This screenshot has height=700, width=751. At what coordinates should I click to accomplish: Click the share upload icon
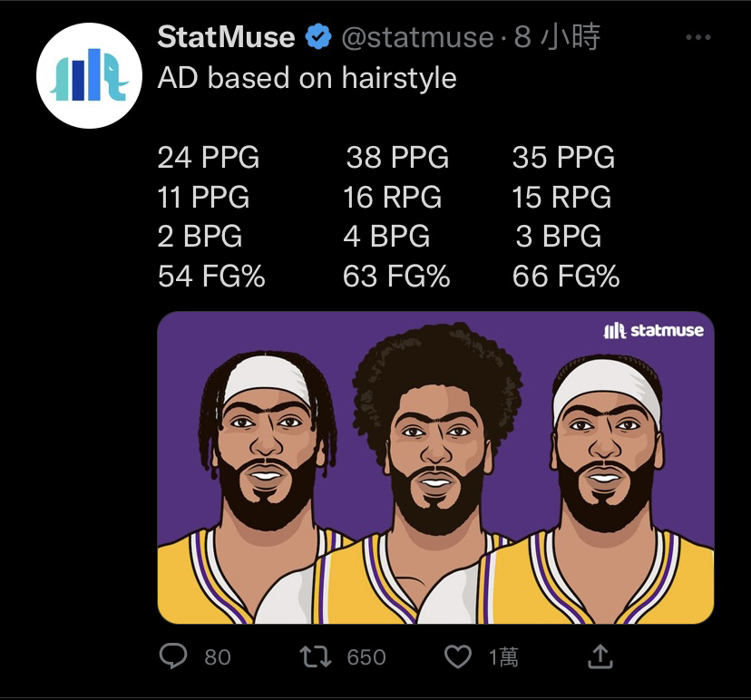(600, 656)
